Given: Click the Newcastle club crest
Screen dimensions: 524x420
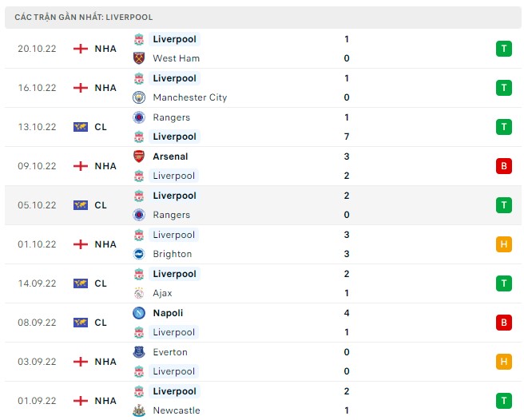Looking at the screenshot, I should pyautogui.click(x=139, y=410).
